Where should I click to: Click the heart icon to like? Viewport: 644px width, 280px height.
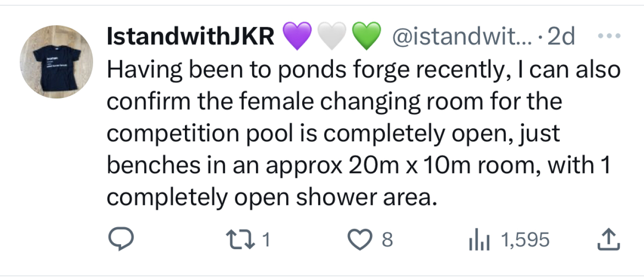[359, 239]
